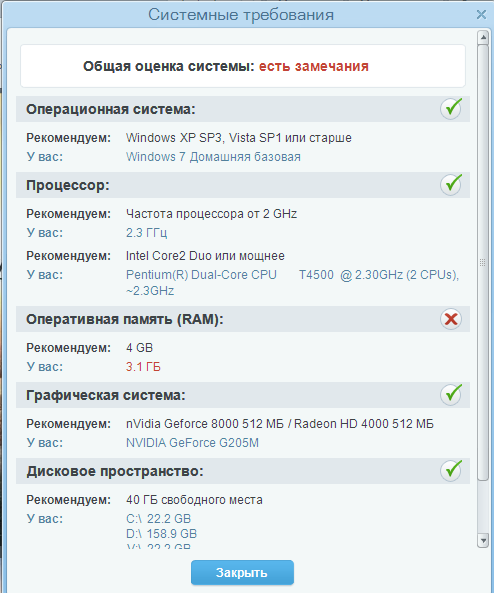
Task: Click the Оперативная память (RAM) header
Action: point(243,319)
